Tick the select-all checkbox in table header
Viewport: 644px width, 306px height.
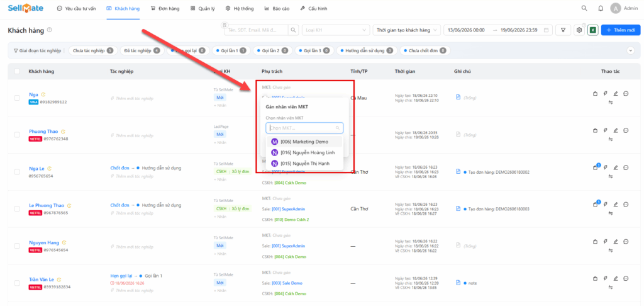pyautogui.click(x=17, y=72)
